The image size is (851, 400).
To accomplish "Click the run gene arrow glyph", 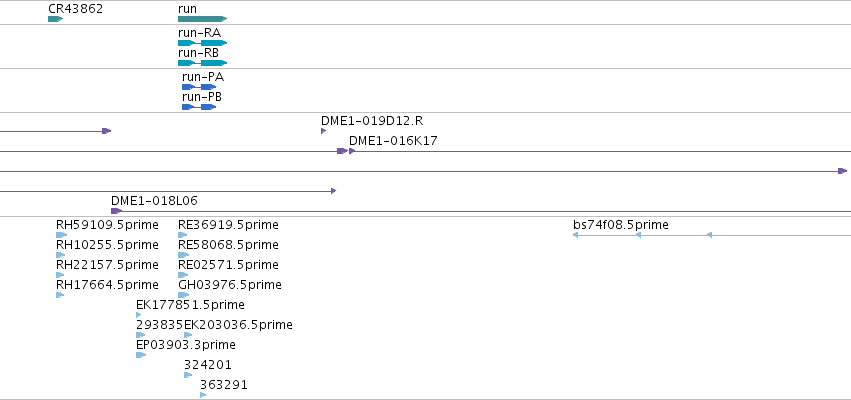I will [202, 19].
